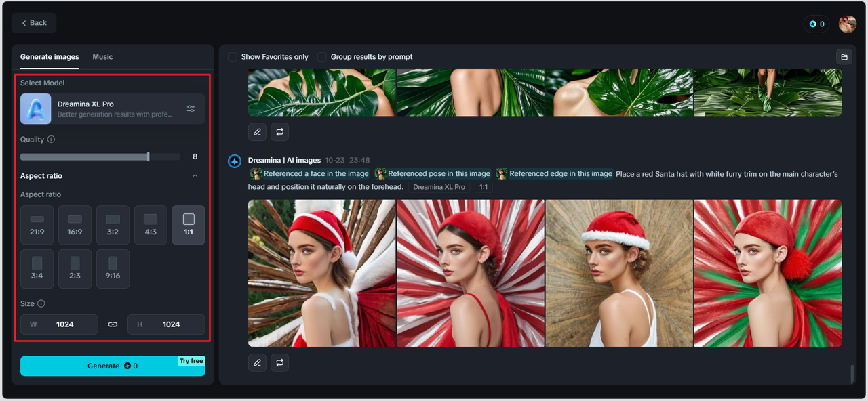Enable Show Favorites only checkbox
Image resolution: width=868 pixels, height=401 pixels.
coord(233,57)
